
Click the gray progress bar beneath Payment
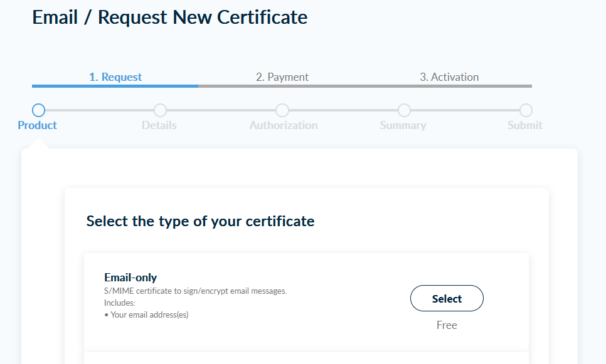click(282, 86)
